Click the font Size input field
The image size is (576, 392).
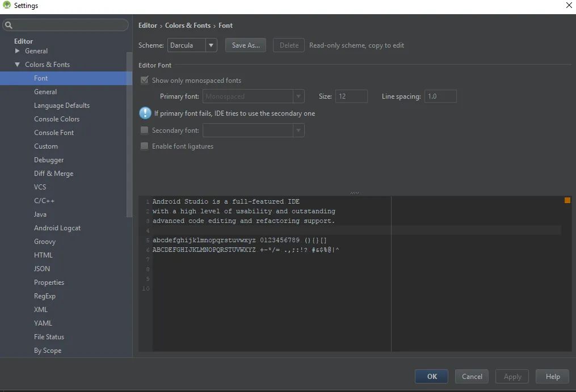click(351, 96)
